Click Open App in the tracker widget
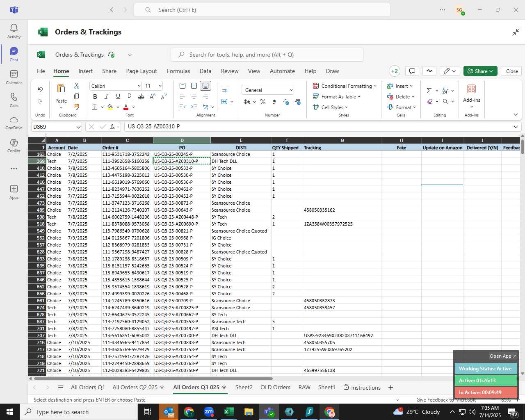This screenshot has width=525, height=420. click(x=502, y=356)
